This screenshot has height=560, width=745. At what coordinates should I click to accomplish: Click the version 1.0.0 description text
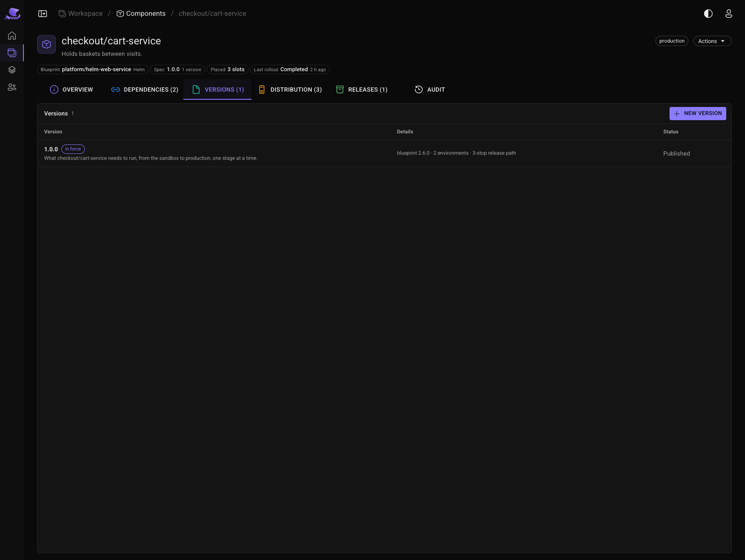pos(151,158)
